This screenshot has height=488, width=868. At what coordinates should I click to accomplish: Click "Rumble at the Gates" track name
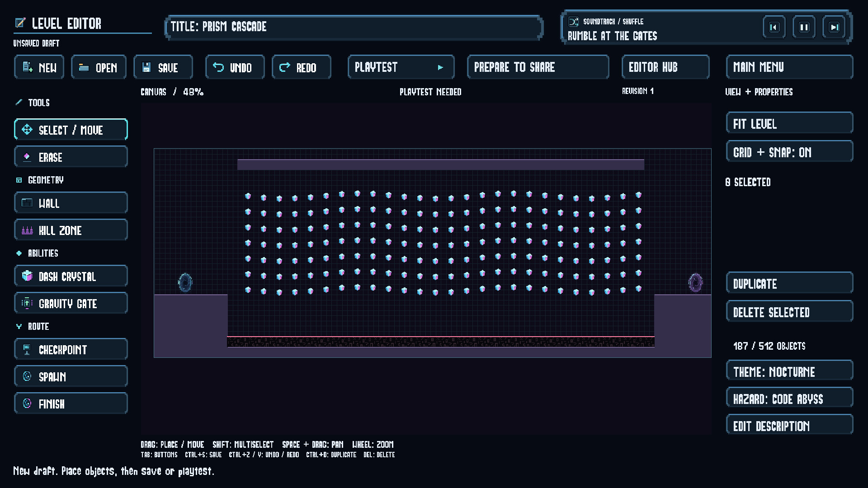pos(613,36)
